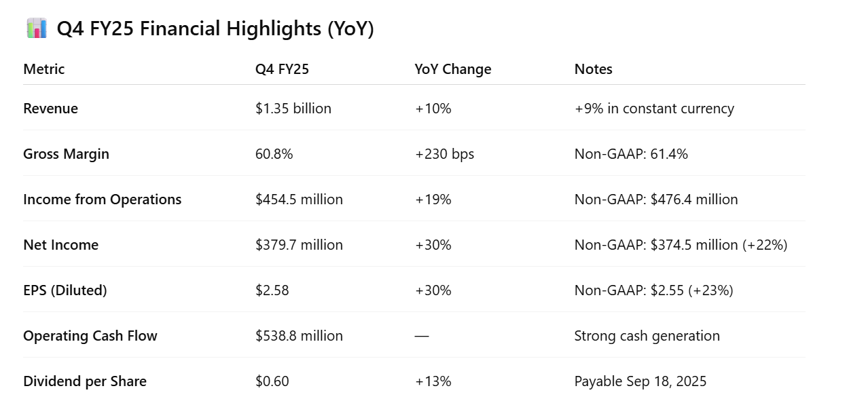Click the +9% in constant currency note
The image size is (868, 418).
(x=654, y=109)
